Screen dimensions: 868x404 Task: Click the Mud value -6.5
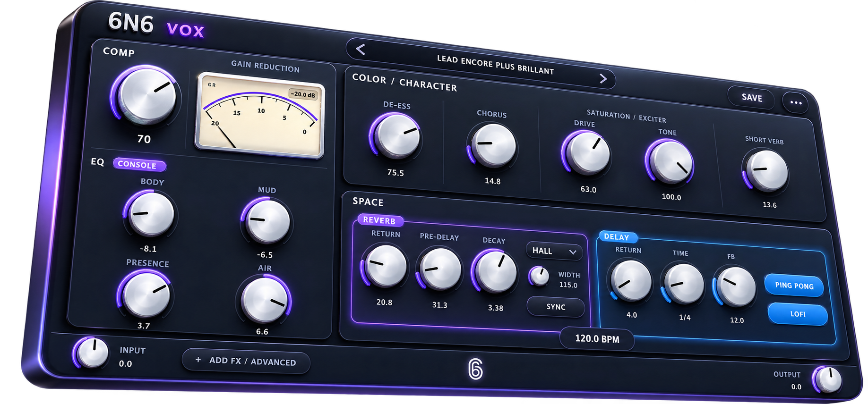click(265, 255)
